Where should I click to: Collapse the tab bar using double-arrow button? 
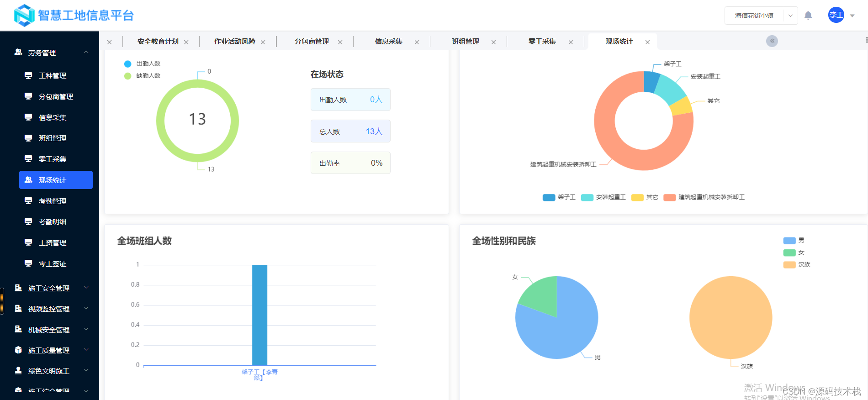(772, 41)
